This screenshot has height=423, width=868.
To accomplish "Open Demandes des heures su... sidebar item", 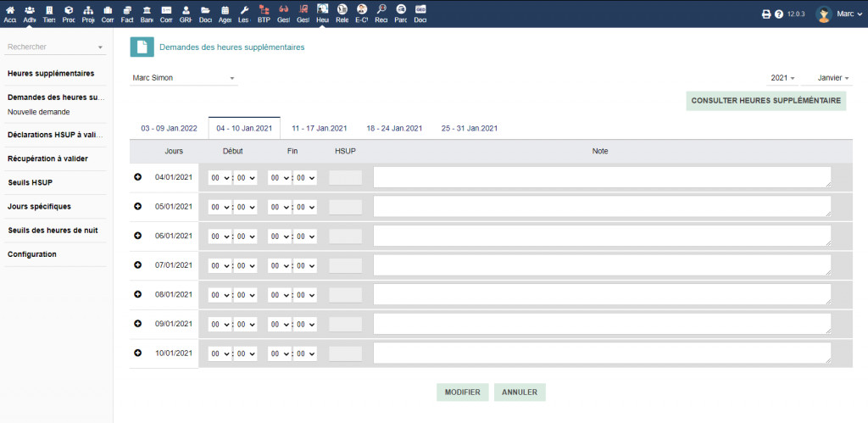I will point(56,97).
